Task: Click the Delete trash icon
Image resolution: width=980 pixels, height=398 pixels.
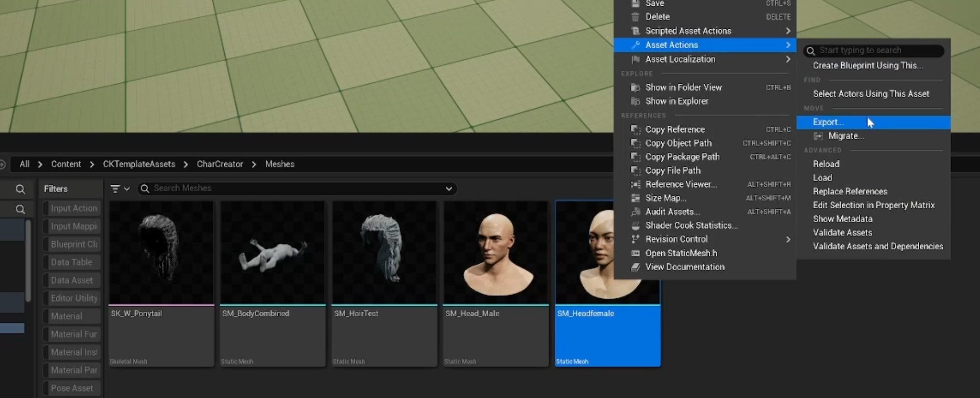Action: pos(635,17)
